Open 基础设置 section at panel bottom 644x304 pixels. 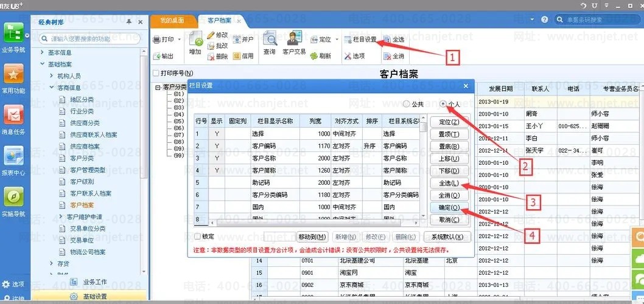(89, 296)
